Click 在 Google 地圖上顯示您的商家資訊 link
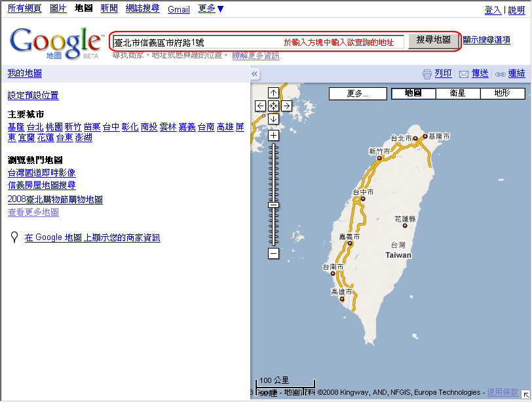Image resolution: width=532 pixels, height=402 pixels. [92, 237]
